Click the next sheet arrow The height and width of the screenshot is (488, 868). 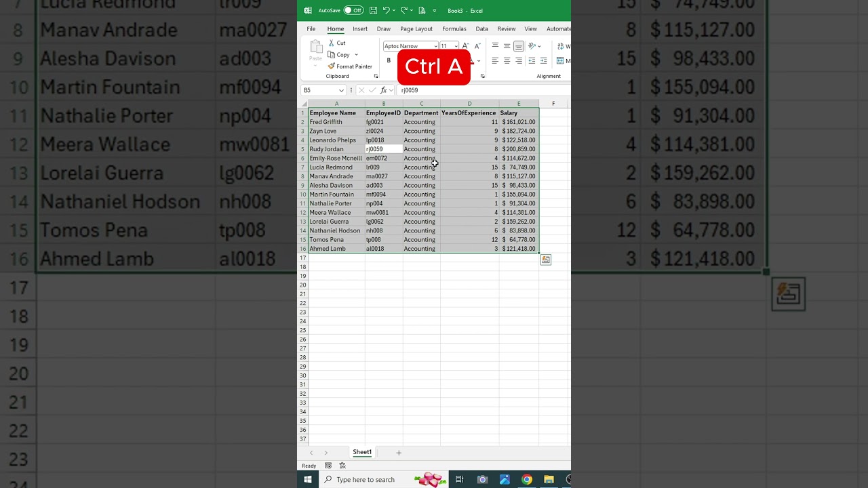[325, 453]
